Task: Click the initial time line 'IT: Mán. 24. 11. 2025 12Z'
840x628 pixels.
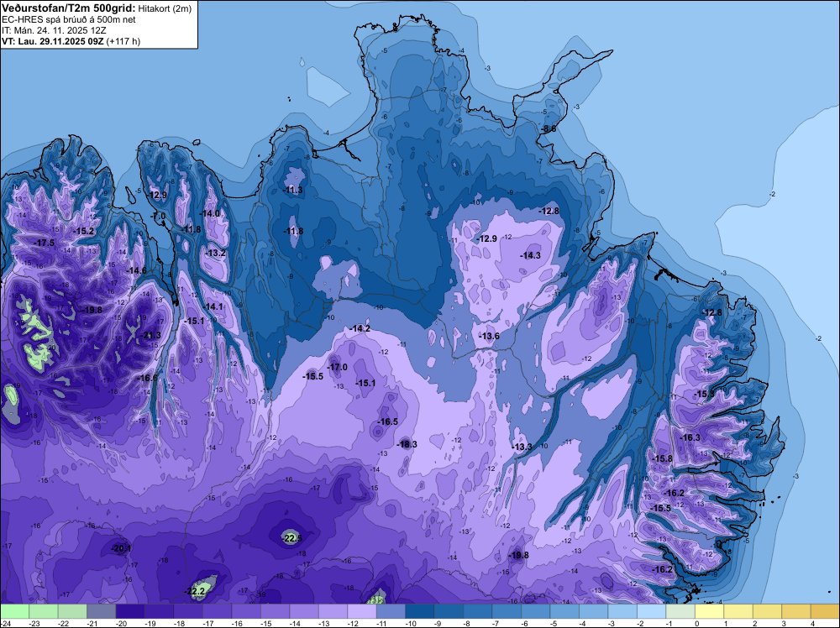Action: click(54, 30)
